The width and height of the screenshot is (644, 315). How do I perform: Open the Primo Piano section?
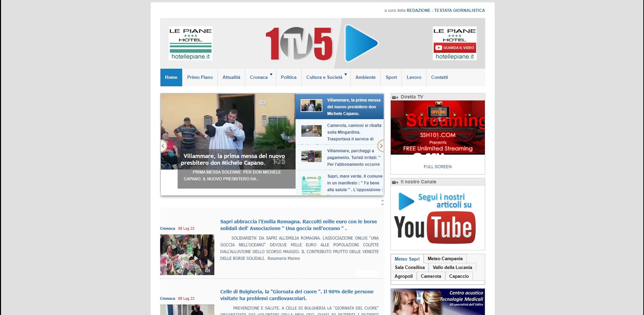[x=200, y=77]
